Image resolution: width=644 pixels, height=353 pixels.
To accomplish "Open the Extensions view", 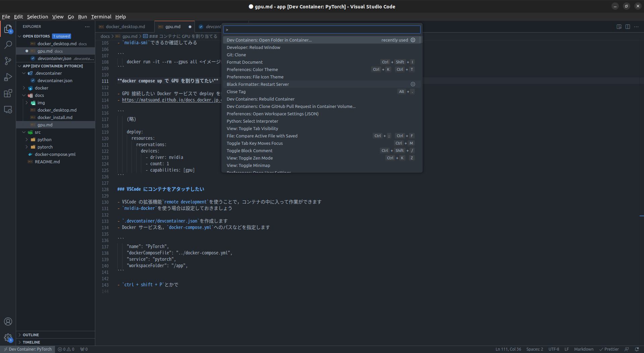I will 8,93.
